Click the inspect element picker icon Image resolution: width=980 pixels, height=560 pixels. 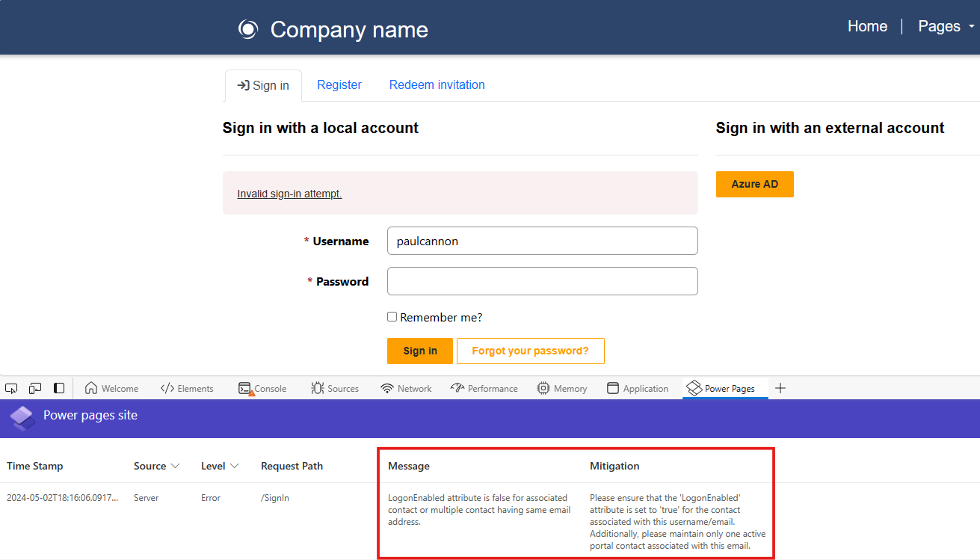11,388
